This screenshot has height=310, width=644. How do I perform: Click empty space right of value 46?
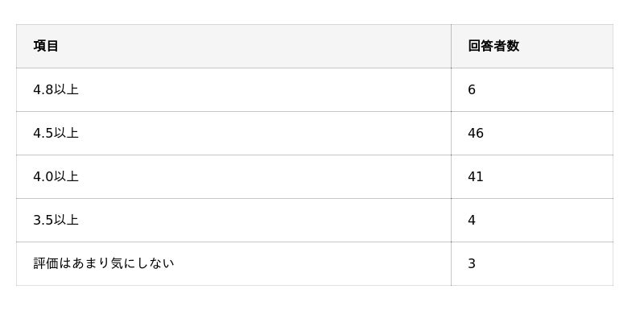pos(548,133)
